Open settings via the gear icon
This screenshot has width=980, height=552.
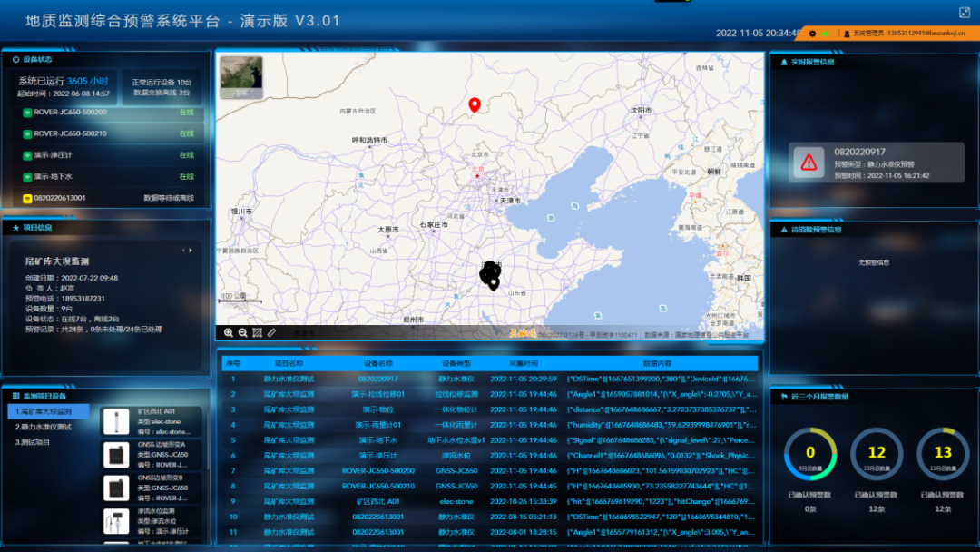(x=812, y=34)
